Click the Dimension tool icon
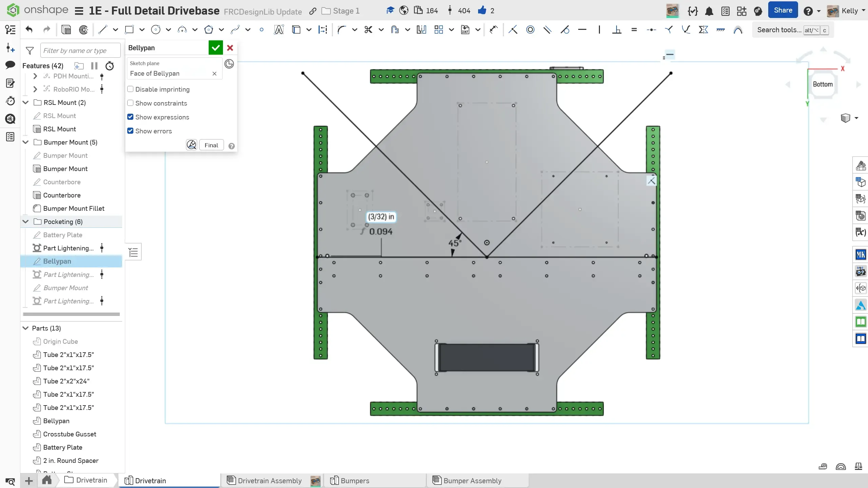Image resolution: width=868 pixels, height=488 pixels. click(x=494, y=30)
